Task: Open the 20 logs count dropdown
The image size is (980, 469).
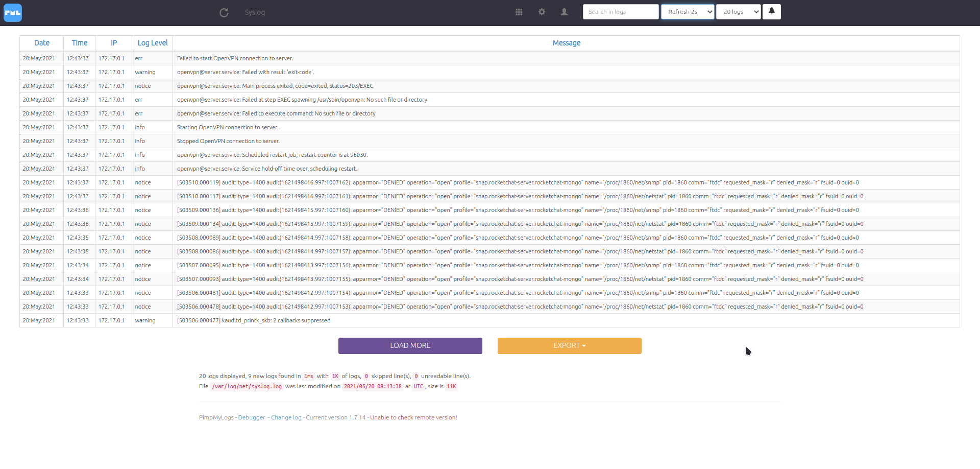Action: pos(739,12)
